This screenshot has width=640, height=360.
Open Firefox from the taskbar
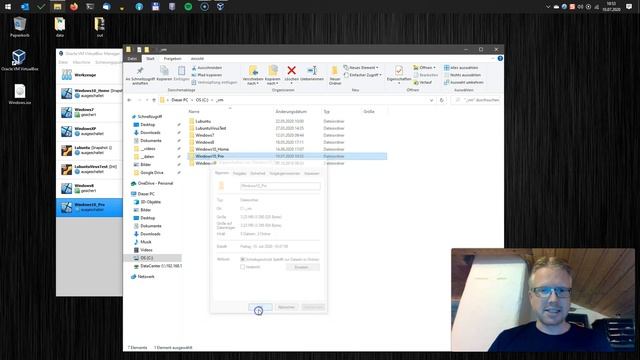[73, 7]
